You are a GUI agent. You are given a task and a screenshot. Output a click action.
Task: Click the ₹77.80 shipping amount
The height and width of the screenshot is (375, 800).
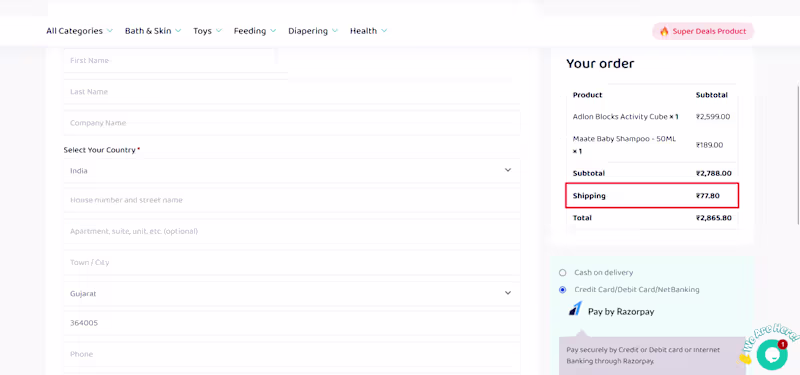click(x=708, y=196)
